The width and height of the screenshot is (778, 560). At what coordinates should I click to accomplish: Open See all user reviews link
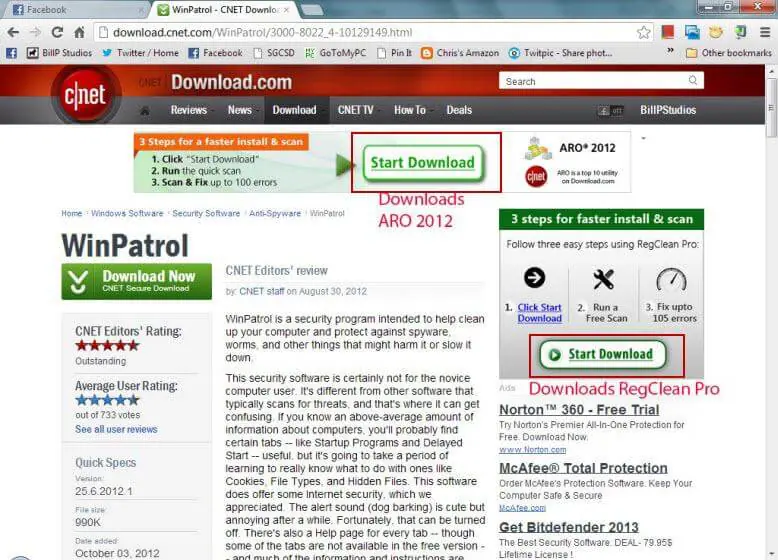coord(116,430)
